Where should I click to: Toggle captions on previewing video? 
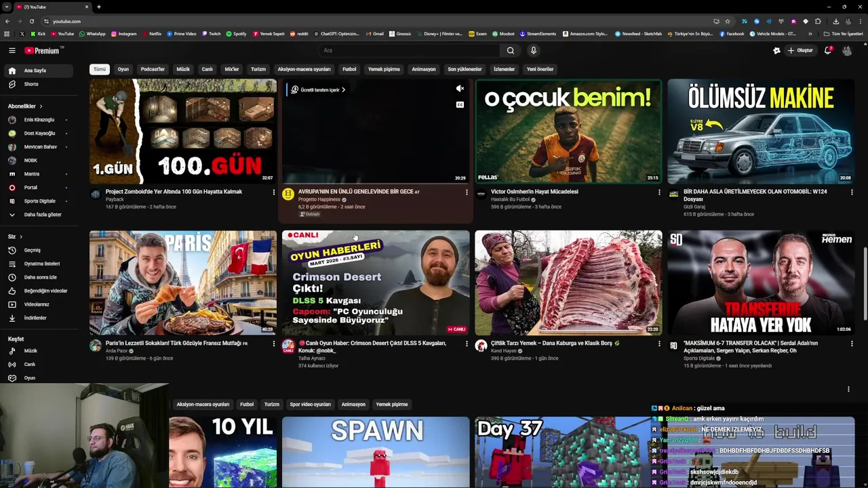460,104
